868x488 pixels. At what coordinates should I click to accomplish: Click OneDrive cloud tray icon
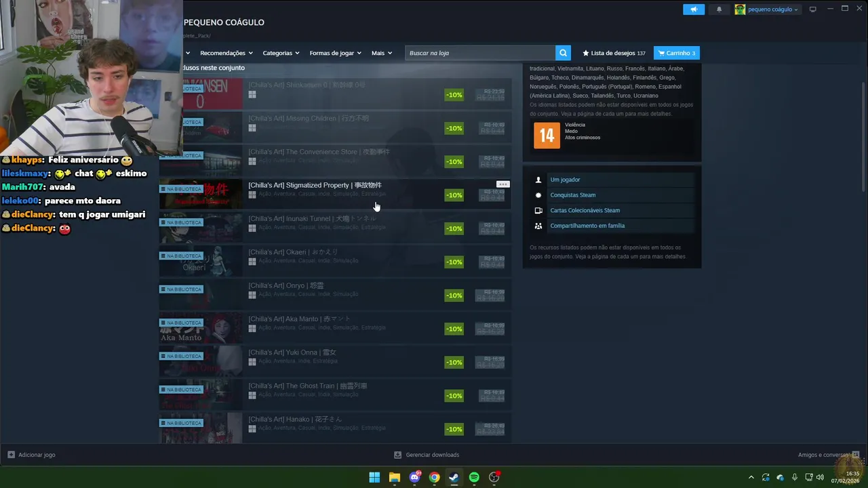pyautogui.click(x=780, y=477)
